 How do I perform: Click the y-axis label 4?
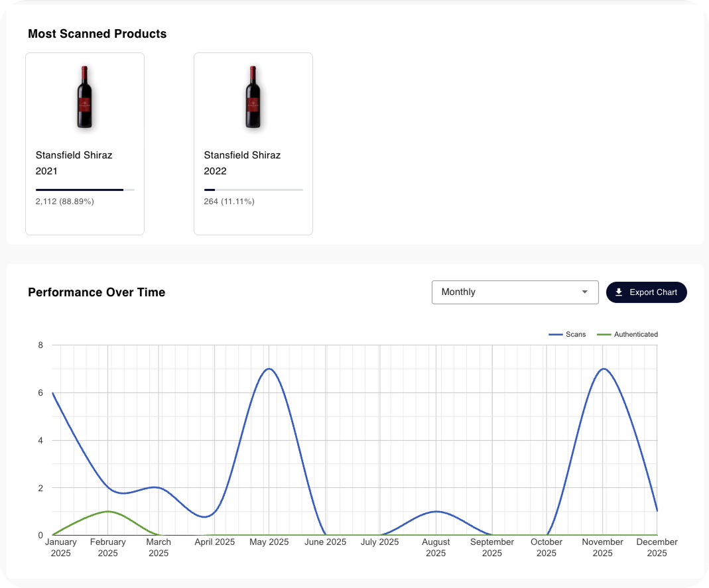click(x=40, y=440)
